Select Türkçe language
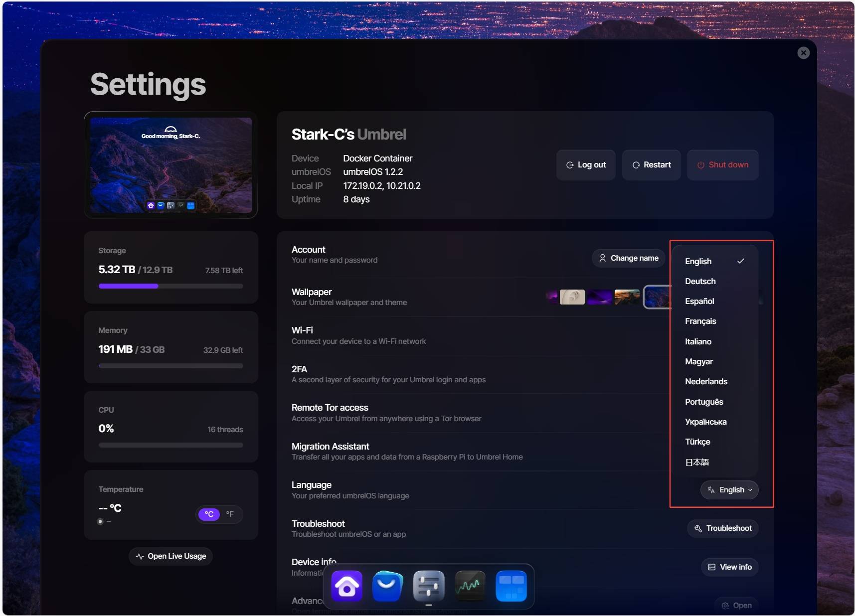Viewport: 855px width, 616px height. pyautogui.click(x=714, y=442)
